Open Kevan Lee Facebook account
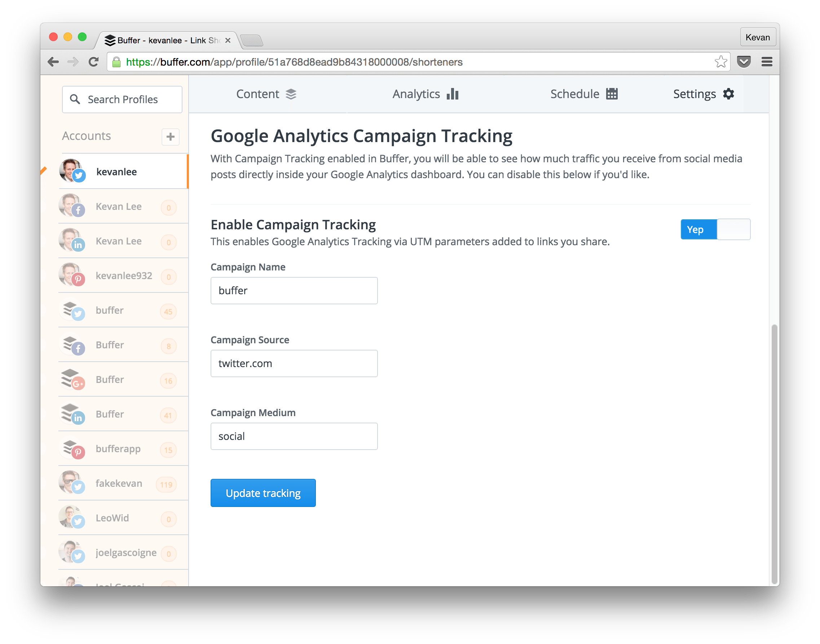Image resolution: width=820 pixels, height=644 pixels. click(123, 207)
